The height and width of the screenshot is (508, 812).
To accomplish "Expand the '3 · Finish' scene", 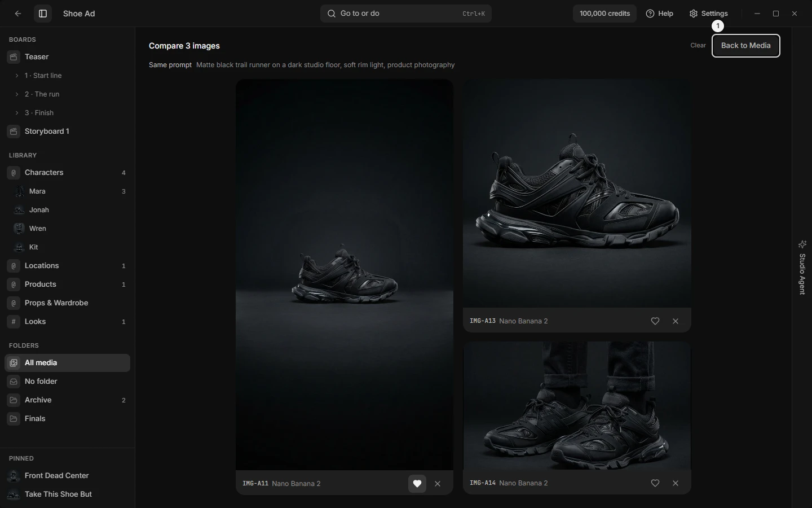I will (17, 113).
